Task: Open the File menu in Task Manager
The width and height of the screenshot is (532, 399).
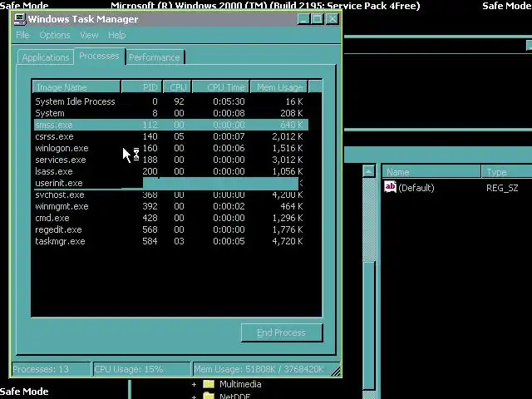Action: 22,35
